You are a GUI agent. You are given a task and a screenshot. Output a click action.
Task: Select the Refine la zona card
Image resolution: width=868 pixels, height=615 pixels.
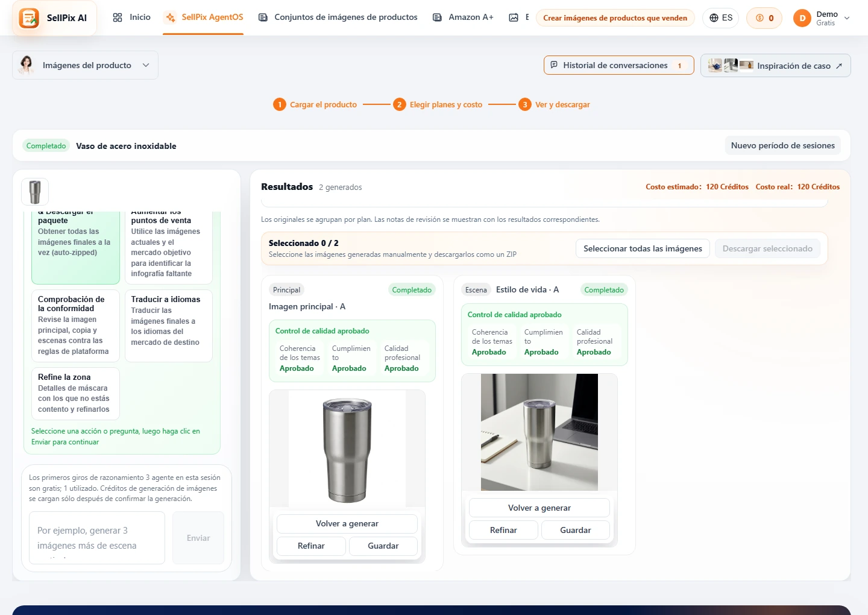tap(75, 393)
